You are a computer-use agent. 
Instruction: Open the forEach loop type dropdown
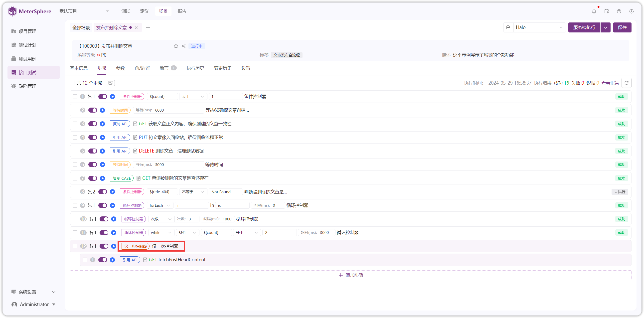tap(160, 205)
